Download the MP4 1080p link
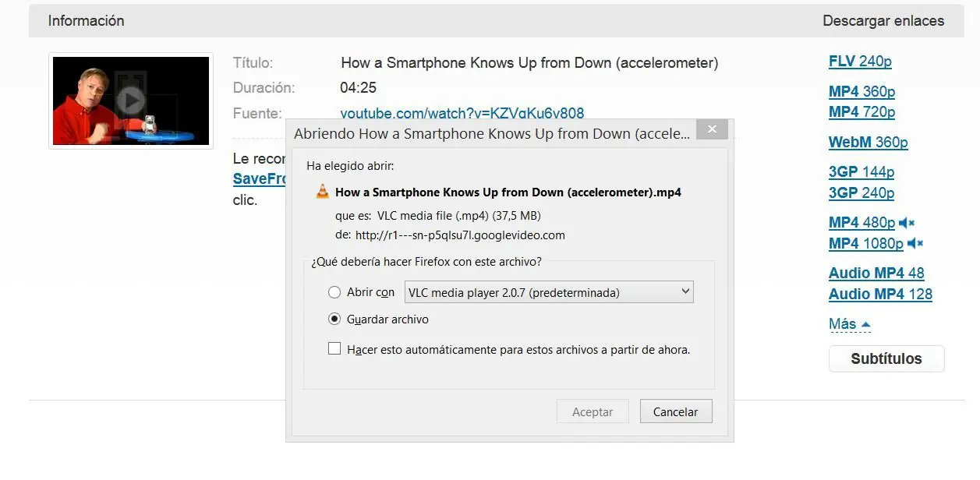Screen dimensions: 980x480 click(x=866, y=244)
